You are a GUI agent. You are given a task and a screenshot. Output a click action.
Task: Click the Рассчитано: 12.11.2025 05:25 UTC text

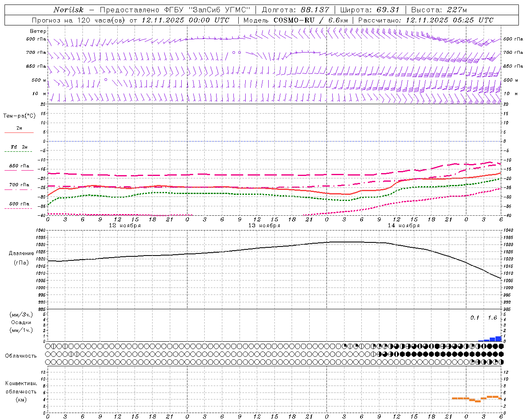point(426,20)
